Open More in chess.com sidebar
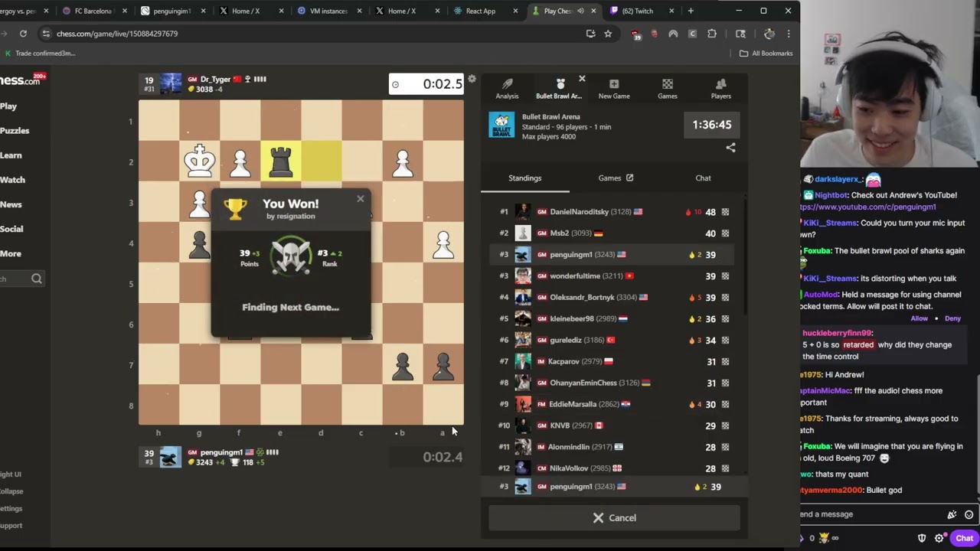This screenshot has width=980, height=551. pos(11,253)
